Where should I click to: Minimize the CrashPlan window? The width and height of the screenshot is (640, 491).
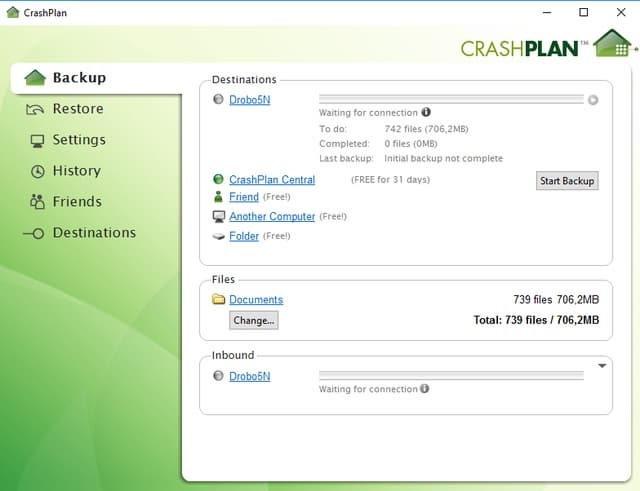coord(547,12)
